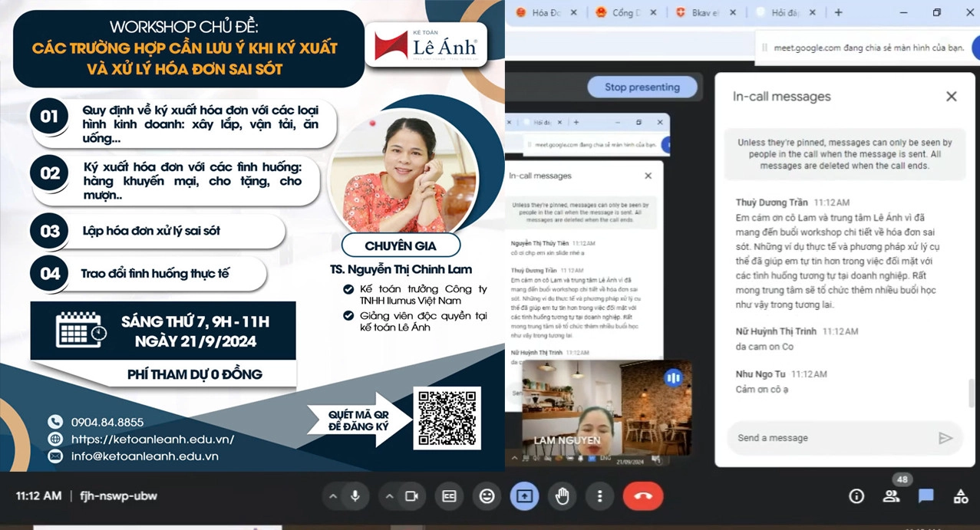Screen dimensions: 980x530
Task: Toggle the camera on/off button
Action: (411, 496)
